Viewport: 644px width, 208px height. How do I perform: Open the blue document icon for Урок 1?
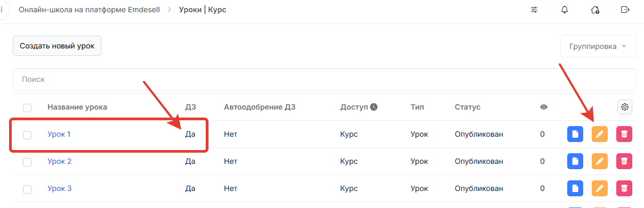(x=575, y=134)
